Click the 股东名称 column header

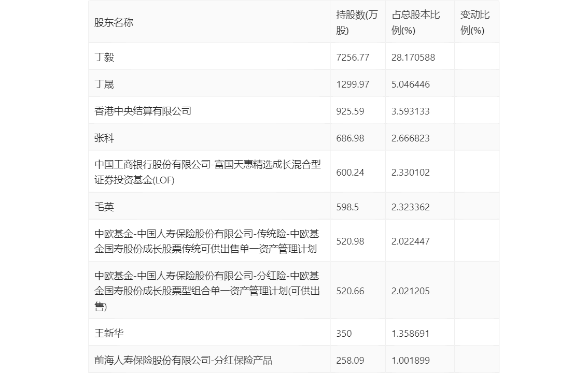pyautogui.click(x=114, y=22)
